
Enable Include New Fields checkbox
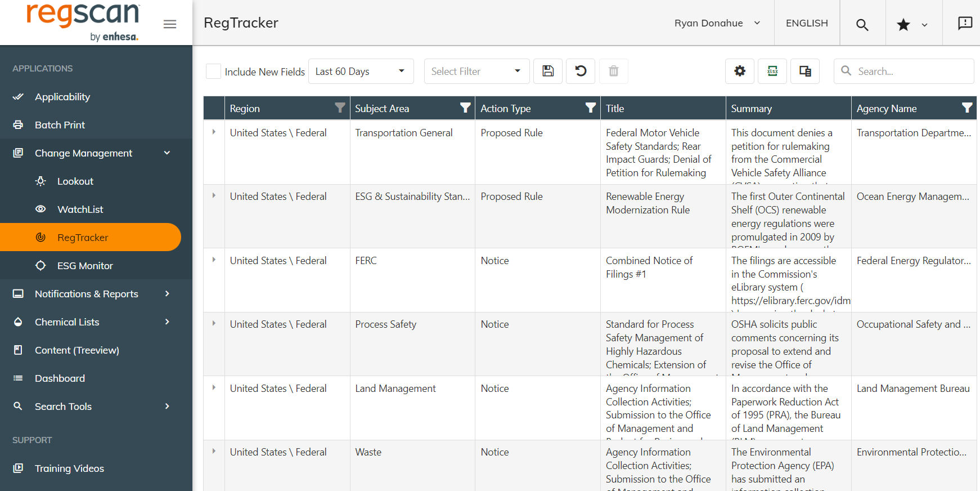213,72
